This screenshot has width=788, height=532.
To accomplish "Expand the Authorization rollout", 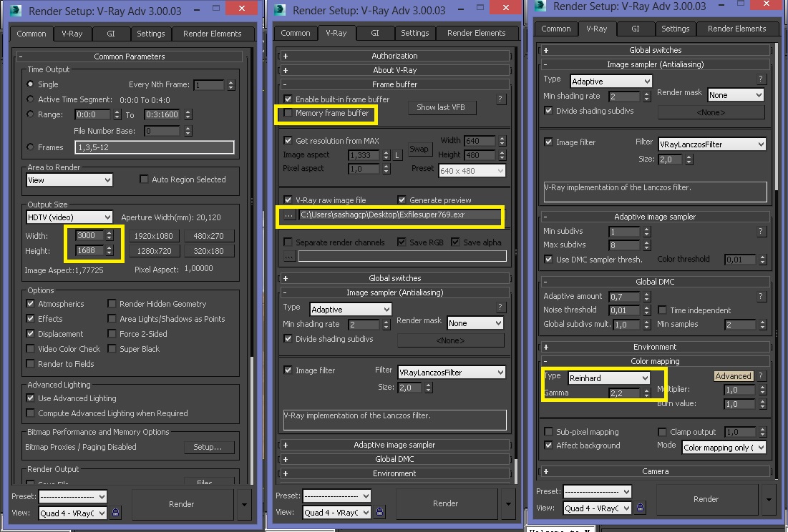I will [x=394, y=56].
